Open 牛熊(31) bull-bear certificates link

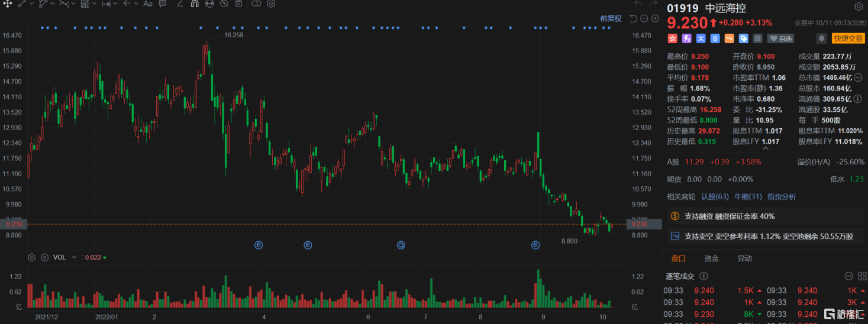(748, 197)
